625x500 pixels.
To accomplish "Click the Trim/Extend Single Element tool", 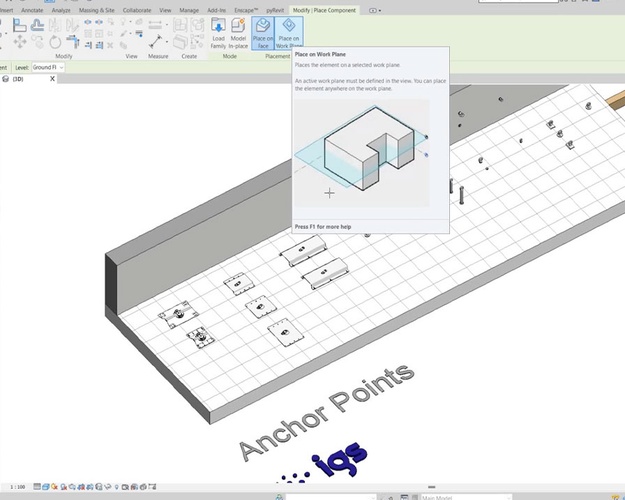I will point(88,45).
